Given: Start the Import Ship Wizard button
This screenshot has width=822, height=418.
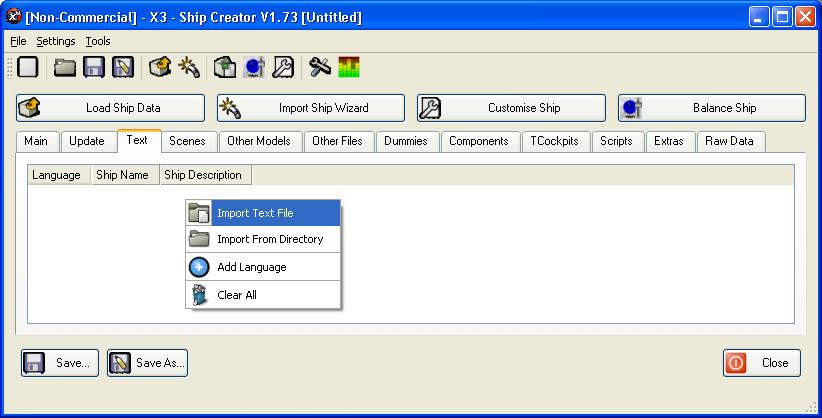Looking at the screenshot, I should coord(311,108).
